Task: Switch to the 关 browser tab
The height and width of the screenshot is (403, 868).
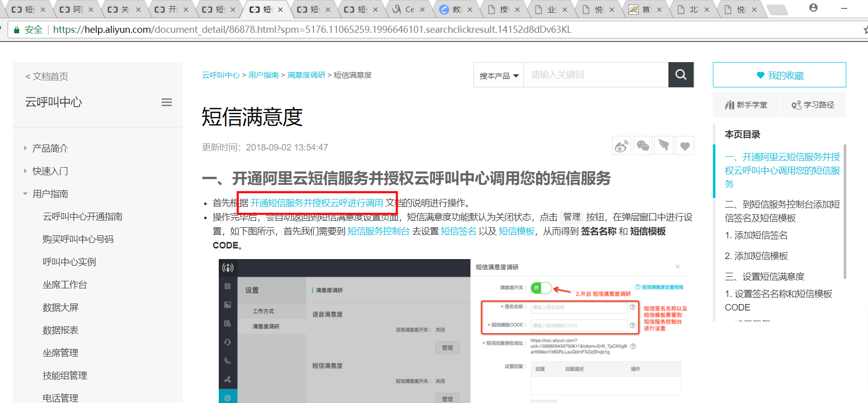Action: point(123,9)
